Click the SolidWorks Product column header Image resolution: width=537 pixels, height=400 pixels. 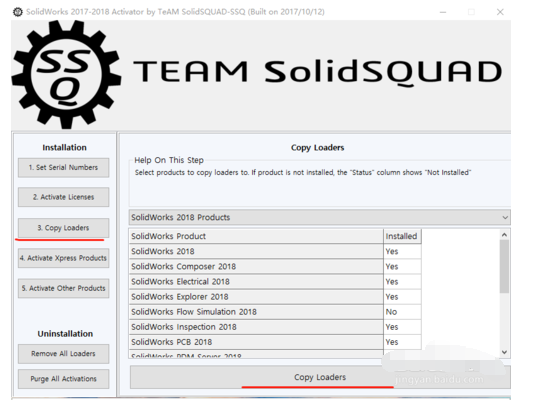click(256, 236)
